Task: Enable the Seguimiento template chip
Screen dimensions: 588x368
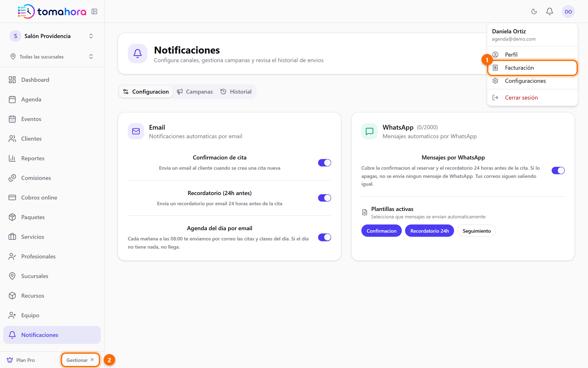Action: (477, 231)
